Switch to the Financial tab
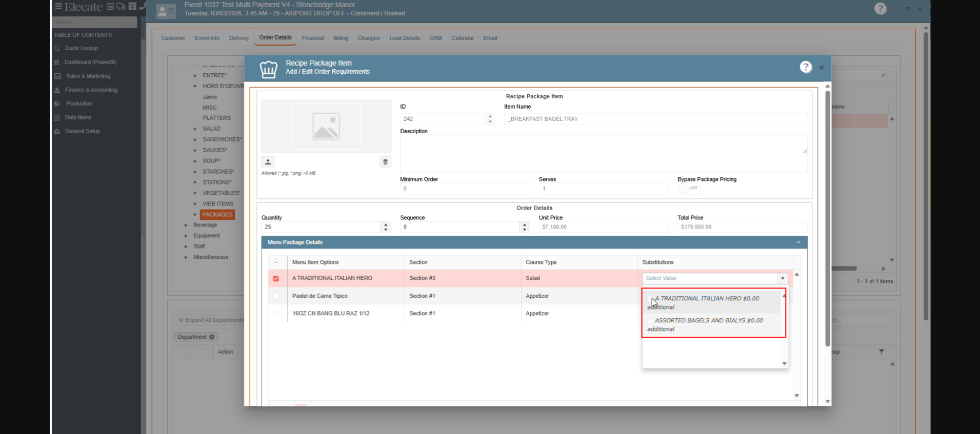This screenshot has width=980, height=434. coord(313,38)
